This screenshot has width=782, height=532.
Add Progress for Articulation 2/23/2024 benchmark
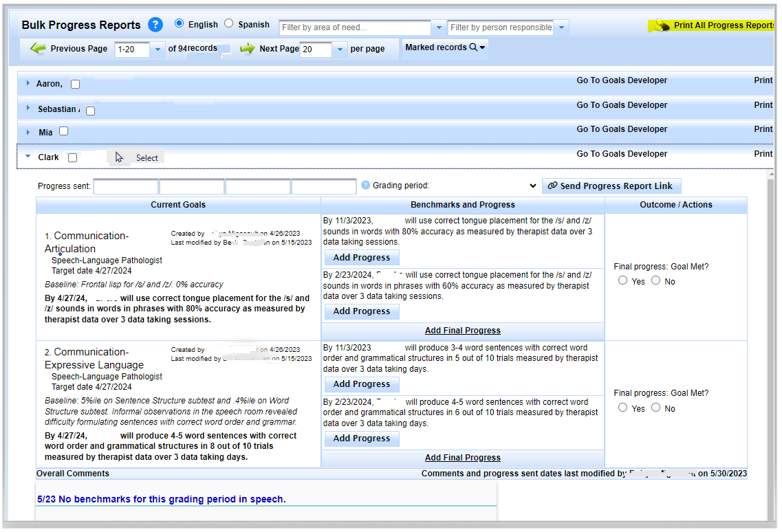pyautogui.click(x=362, y=311)
